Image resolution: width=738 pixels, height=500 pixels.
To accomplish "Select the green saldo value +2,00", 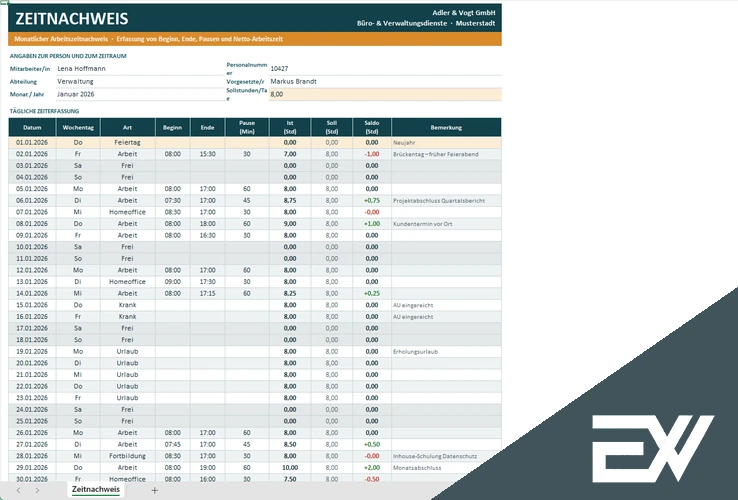I will [x=372, y=468].
